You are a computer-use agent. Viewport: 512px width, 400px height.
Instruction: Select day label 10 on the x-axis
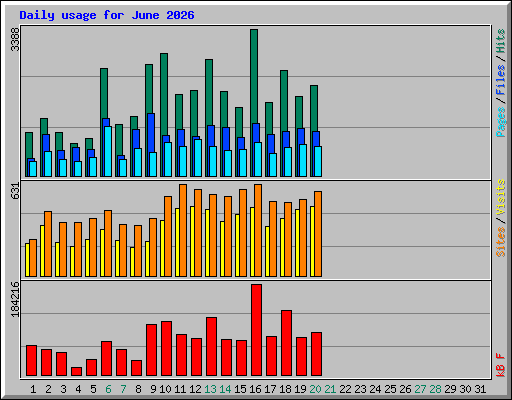coord(165,389)
